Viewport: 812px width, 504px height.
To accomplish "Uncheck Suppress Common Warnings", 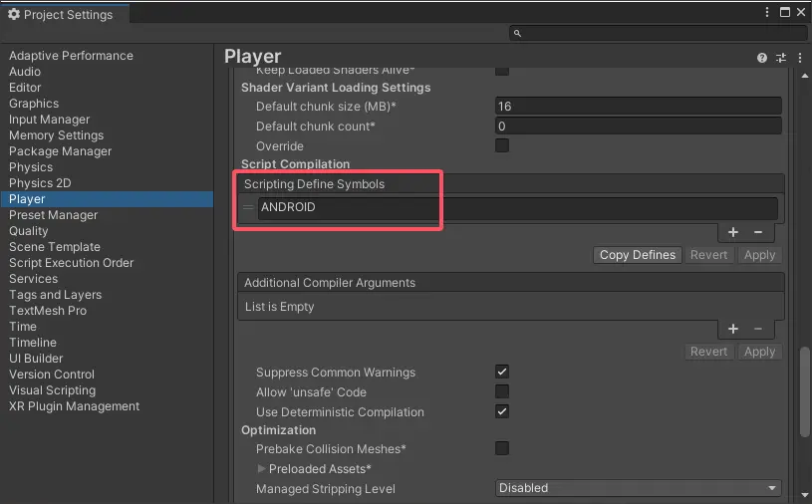I will pos(502,372).
